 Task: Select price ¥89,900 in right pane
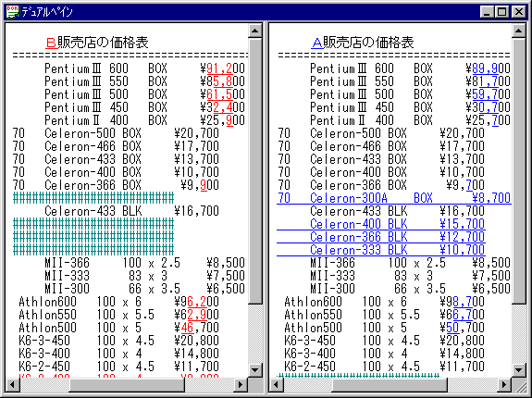point(489,68)
